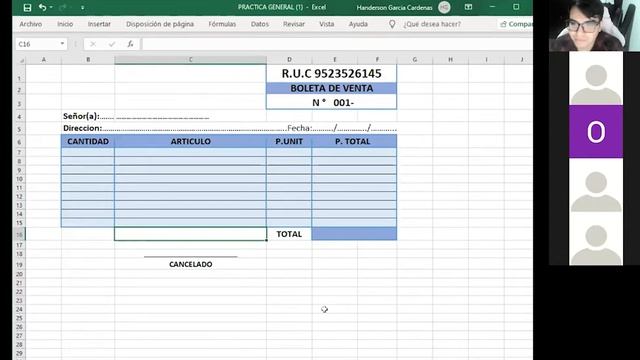This screenshot has width=640, height=360.
Task: Click the Cancel entry X icon
Action: 93,44
